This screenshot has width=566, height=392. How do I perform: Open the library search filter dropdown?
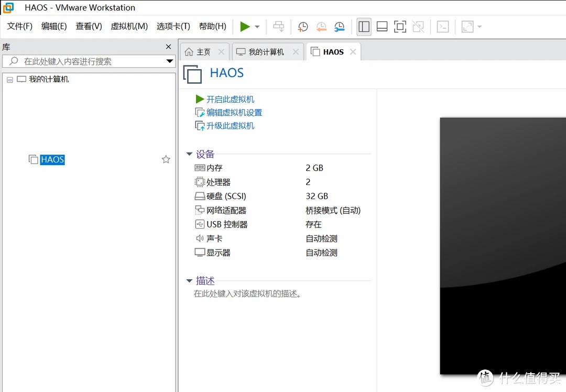170,61
